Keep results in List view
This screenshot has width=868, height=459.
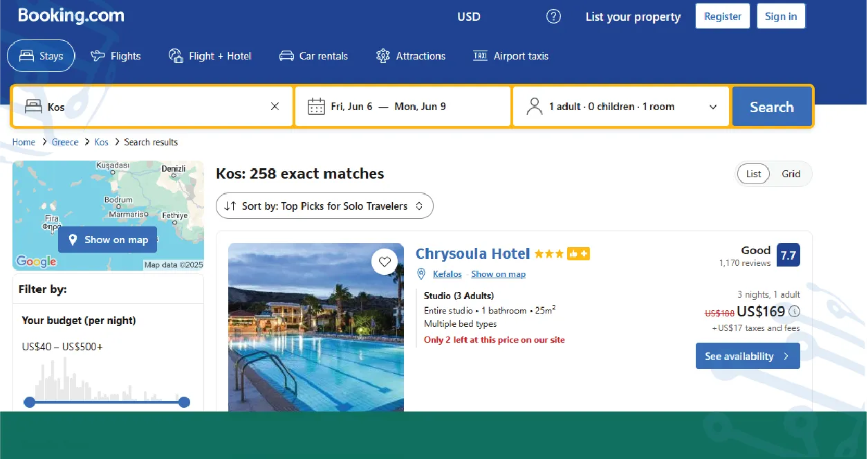point(753,174)
